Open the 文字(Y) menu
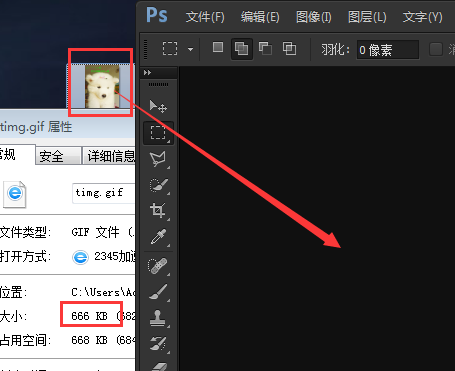Image resolution: width=455 pixels, height=371 pixels. (x=422, y=17)
